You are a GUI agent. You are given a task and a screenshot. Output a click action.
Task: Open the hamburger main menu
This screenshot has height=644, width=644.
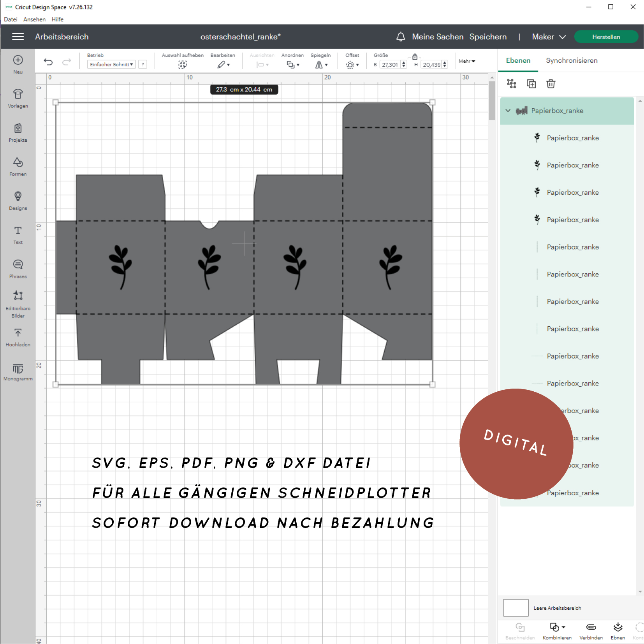[x=18, y=37]
